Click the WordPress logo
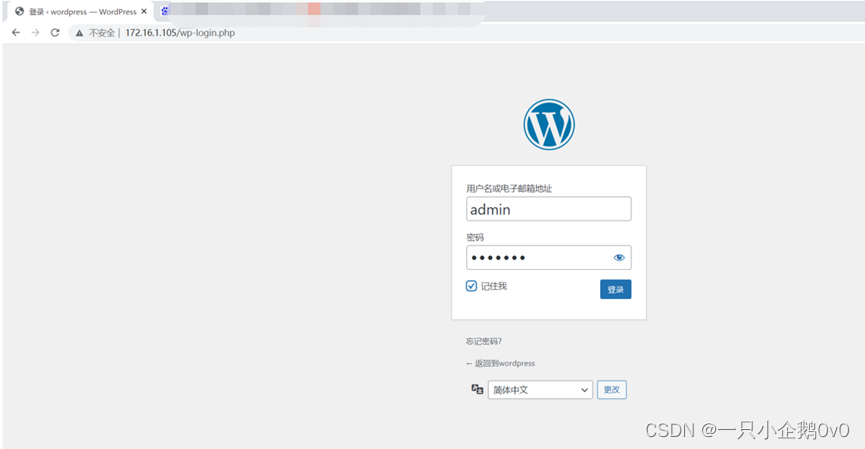The width and height of the screenshot is (865, 449). point(549,124)
